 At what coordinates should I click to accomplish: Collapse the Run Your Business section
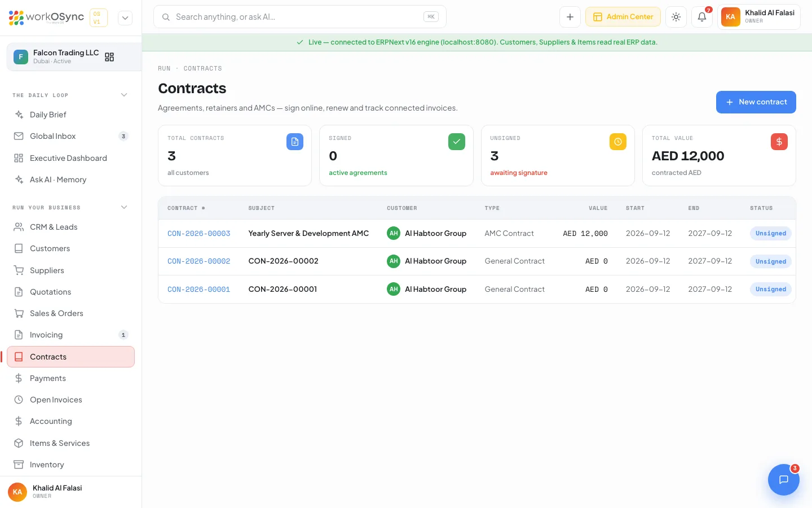124,207
